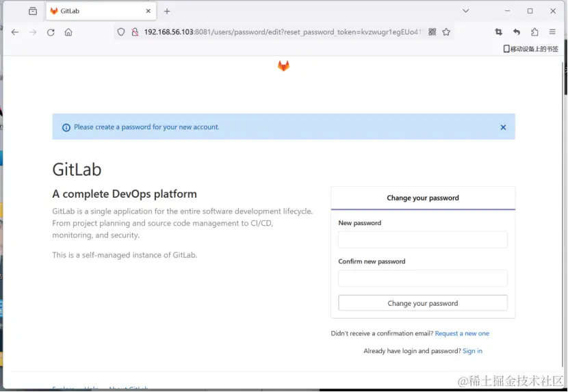Open the QR code icon in address bar

coord(432,32)
